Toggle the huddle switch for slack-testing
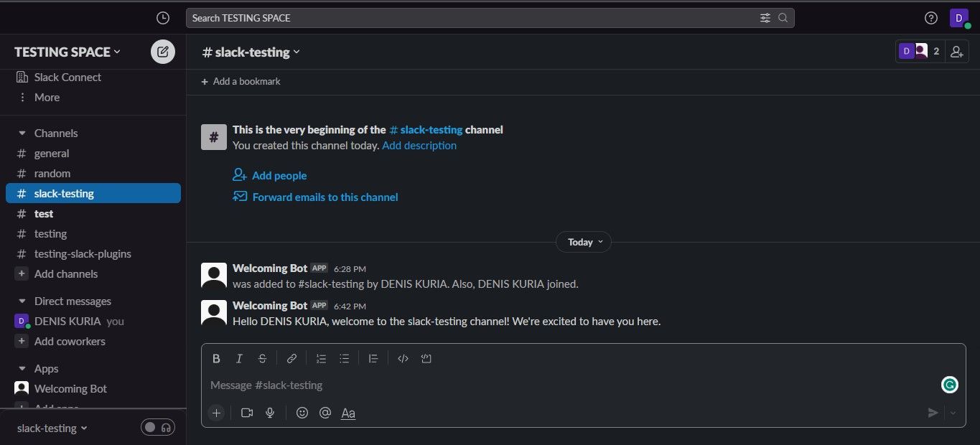Image resolution: width=980 pixels, height=445 pixels. click(157, 427)
